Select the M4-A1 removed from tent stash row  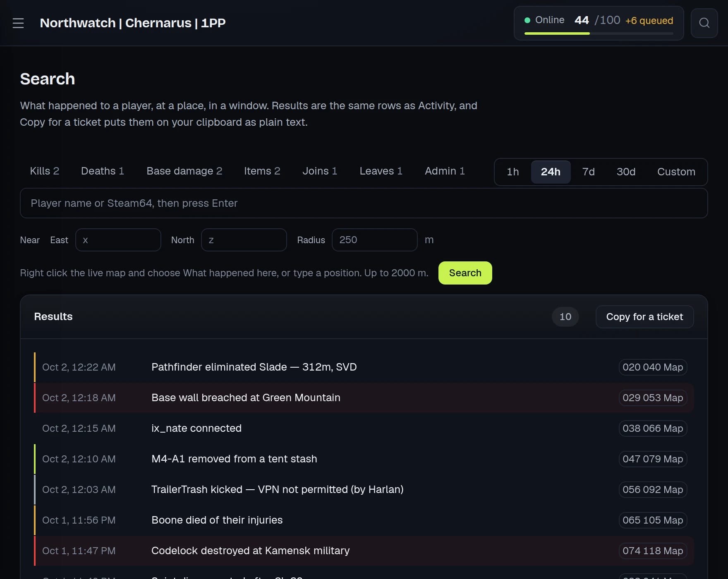pyautogui.click(x=364, y=459)
